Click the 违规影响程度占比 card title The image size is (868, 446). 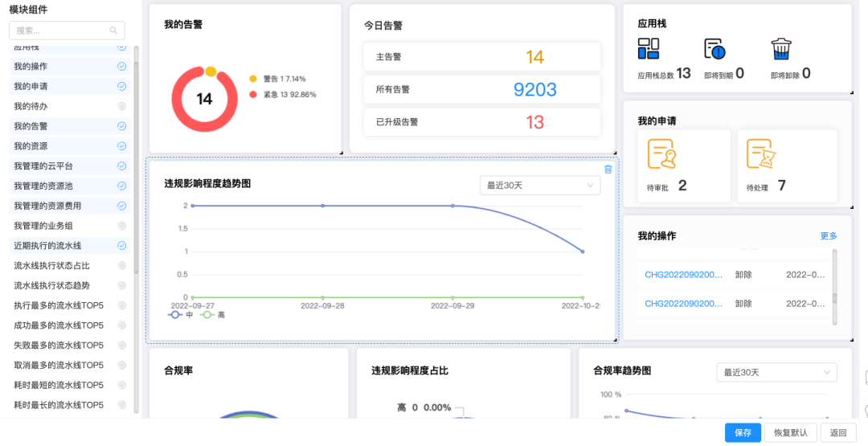coord(410,370)
